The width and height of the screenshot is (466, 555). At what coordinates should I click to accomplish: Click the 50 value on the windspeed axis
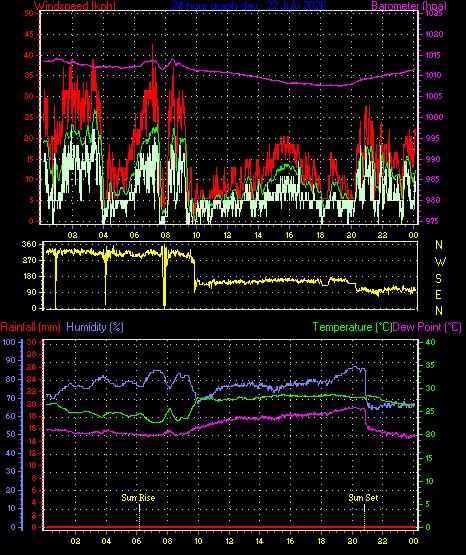tap(29, 13)
